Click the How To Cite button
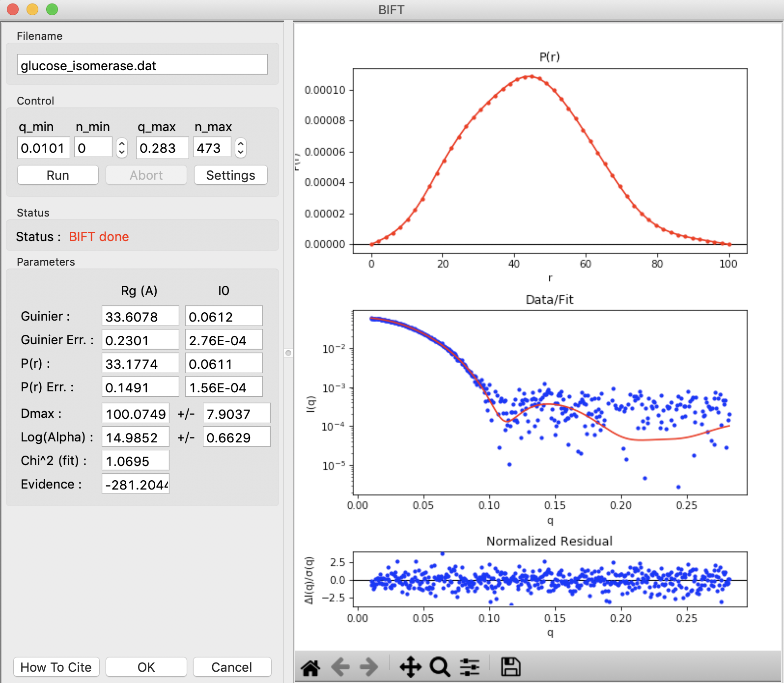The width and height of the screenshot is (784, 683). (x=56, y=667)
